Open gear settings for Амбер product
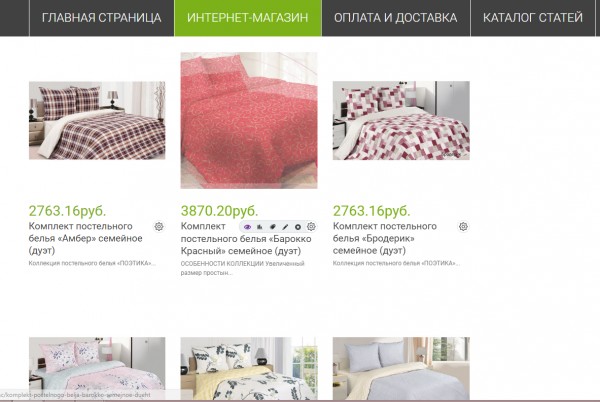Viewport: 600px width, 402px height. 159,226
